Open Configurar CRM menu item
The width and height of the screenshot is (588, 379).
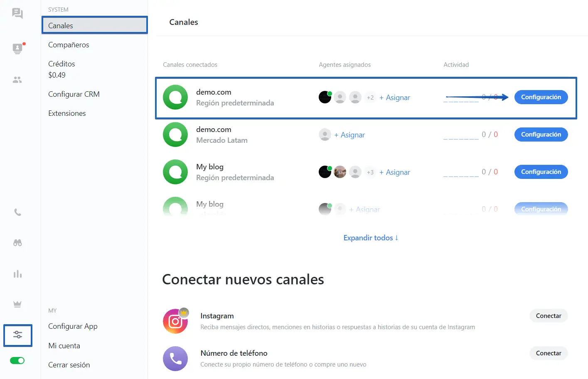click(x=74, y=94)
